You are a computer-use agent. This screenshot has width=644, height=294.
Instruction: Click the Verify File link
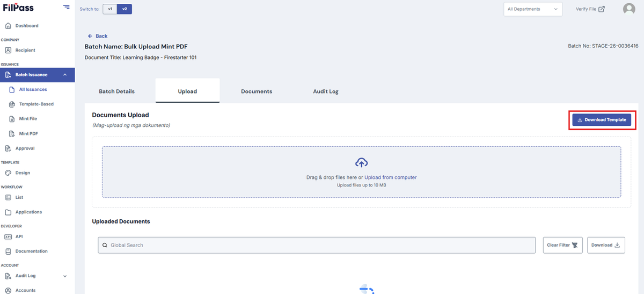coord(590,9)
